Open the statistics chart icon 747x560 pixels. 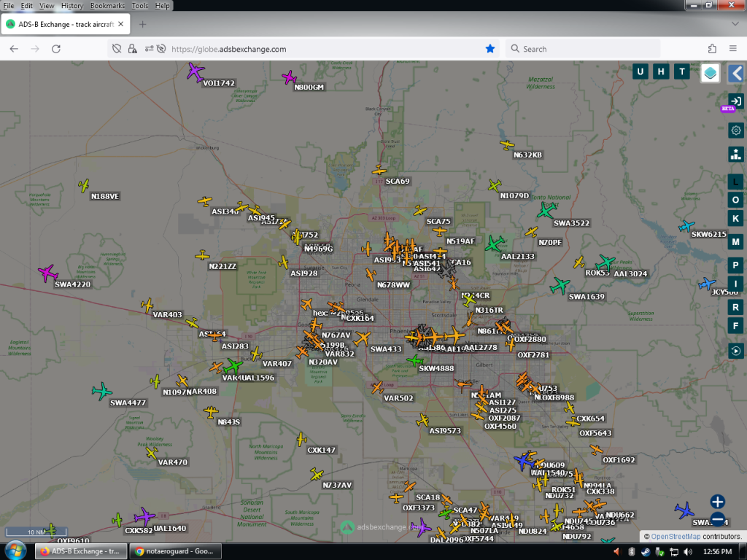[736, 154]
